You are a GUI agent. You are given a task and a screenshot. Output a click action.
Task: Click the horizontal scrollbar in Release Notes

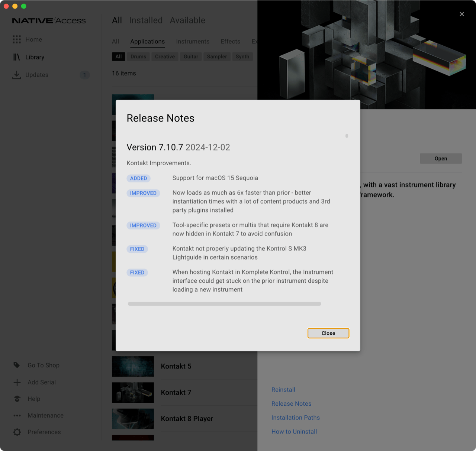click(x=224, y=304)
